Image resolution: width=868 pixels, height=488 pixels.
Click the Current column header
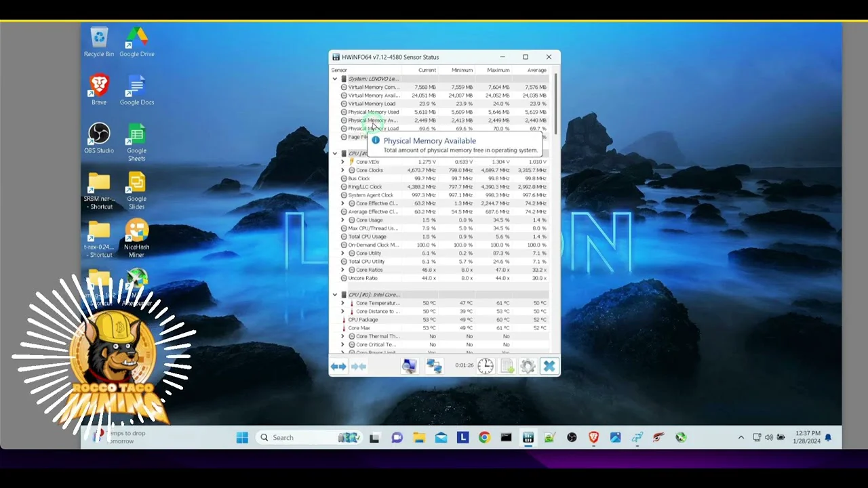click(x=427, y=70)
